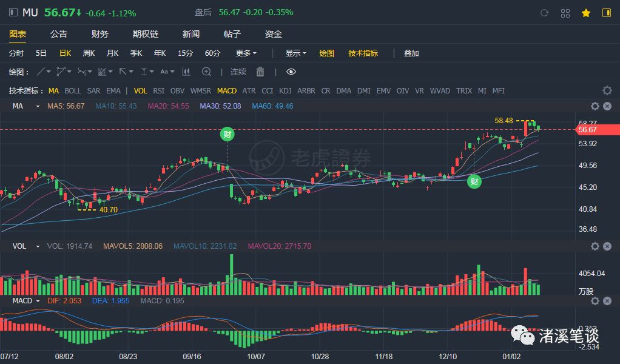Open the 显示 display dropdown
Screen dimensions: 620x364
coord(296,53)
